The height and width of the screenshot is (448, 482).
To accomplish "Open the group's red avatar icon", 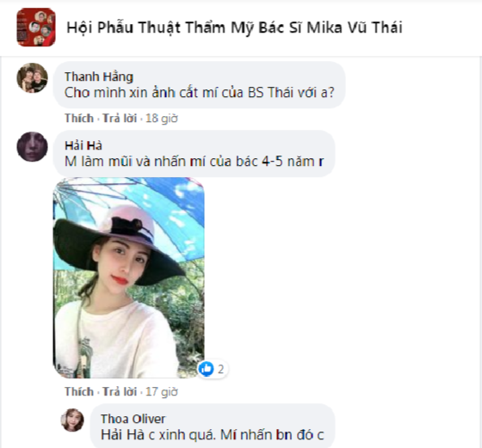I will pyautogui.click(x=36, y=28).
